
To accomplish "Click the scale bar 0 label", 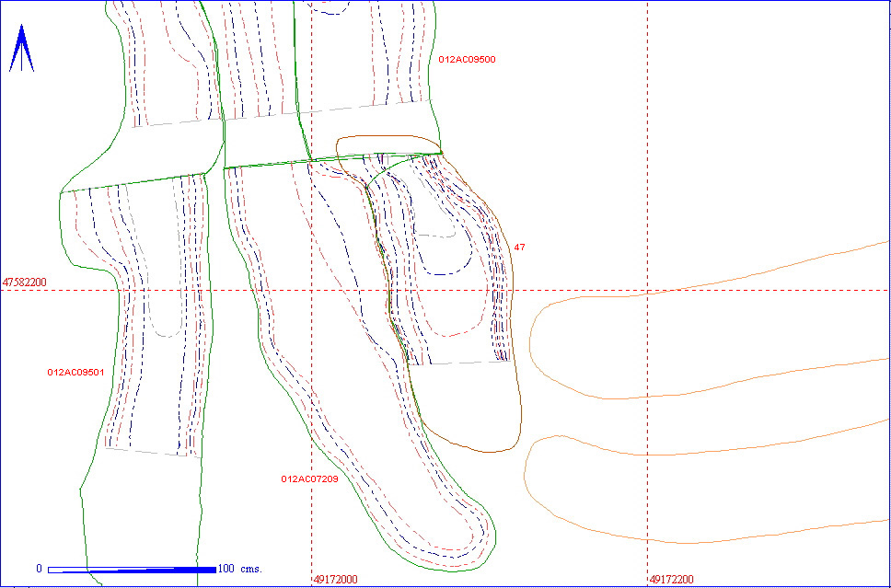I will 40,569.
